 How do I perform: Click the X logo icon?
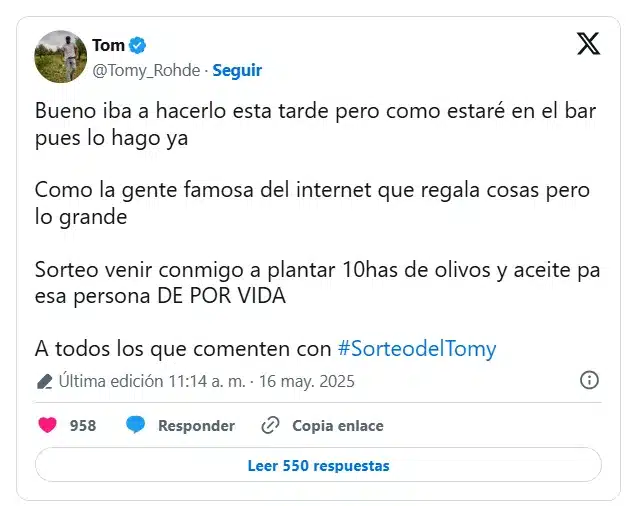click(589, 44)
